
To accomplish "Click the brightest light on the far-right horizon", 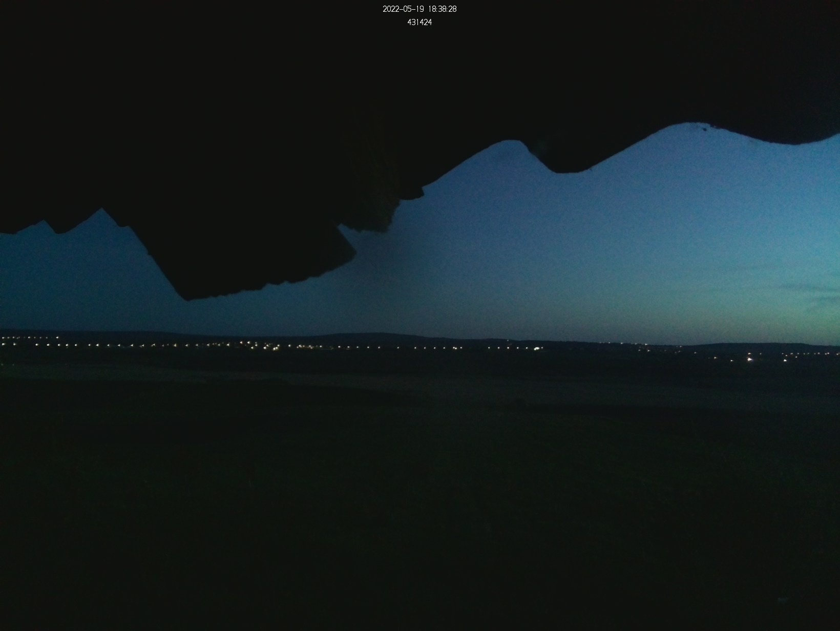I will pos(750,360).
